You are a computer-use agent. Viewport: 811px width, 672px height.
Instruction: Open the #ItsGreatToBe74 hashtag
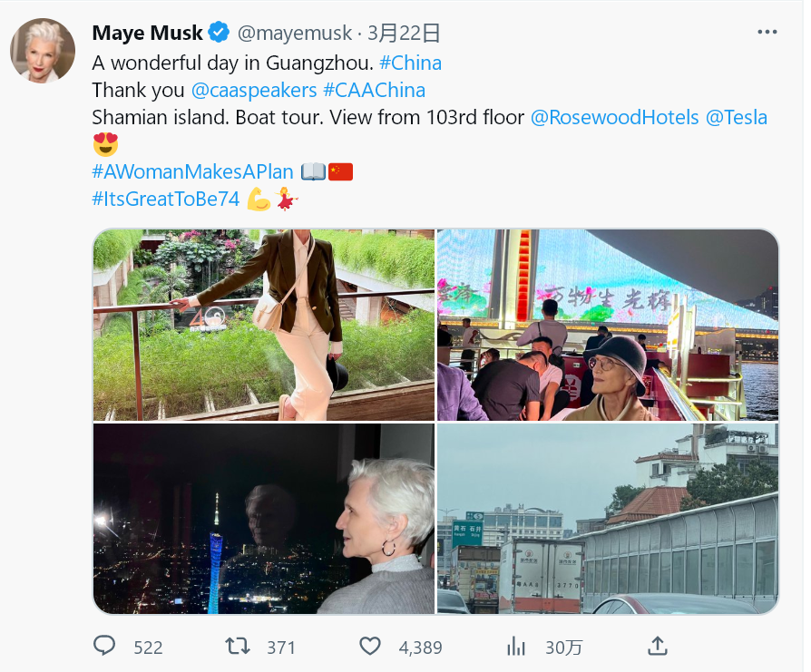coord(165,199)
